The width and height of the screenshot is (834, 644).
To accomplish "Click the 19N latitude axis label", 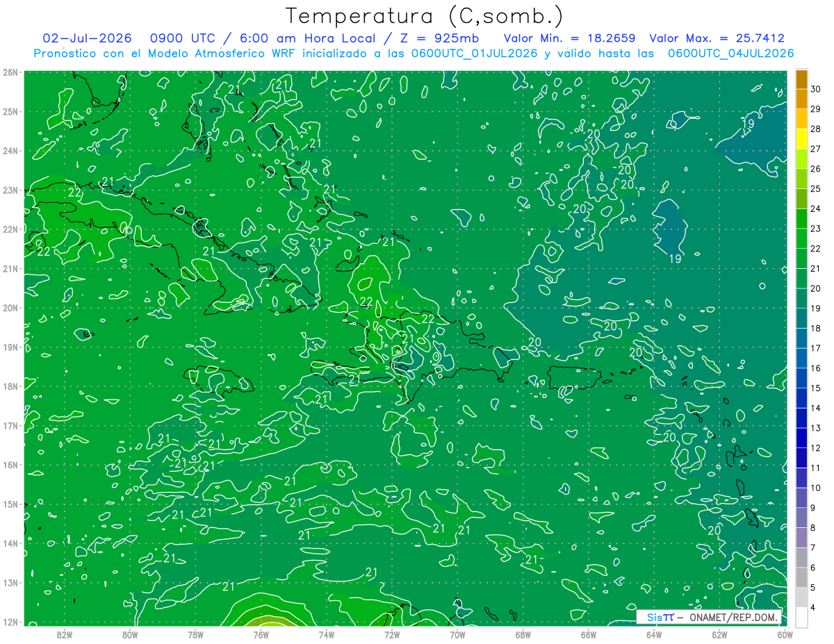I will (10, 347).
